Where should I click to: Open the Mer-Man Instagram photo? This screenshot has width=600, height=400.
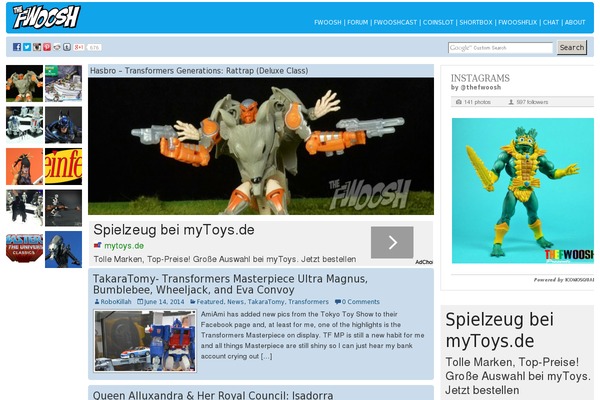pos(523,191)
